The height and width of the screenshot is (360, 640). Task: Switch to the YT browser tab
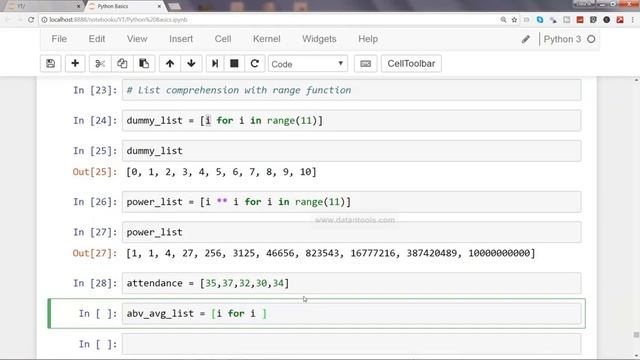pyautogui.click(x=43, y=6)
